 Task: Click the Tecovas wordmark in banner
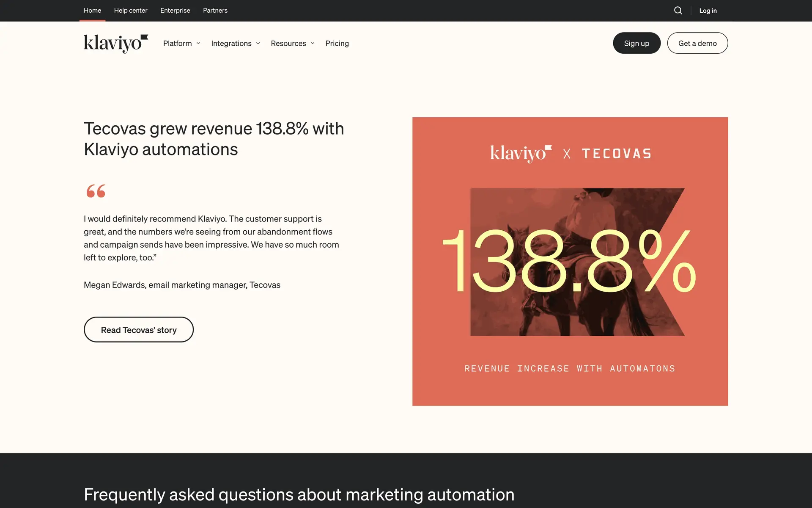[x=616, y=154]
